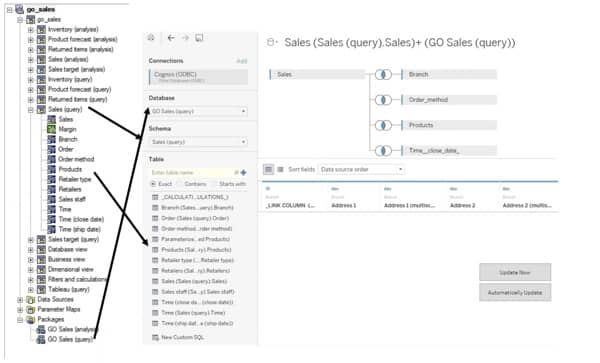Click the Update Now button
Image resolution: width=600 pixels, height=363 pixels.
[x=515, y=272]
